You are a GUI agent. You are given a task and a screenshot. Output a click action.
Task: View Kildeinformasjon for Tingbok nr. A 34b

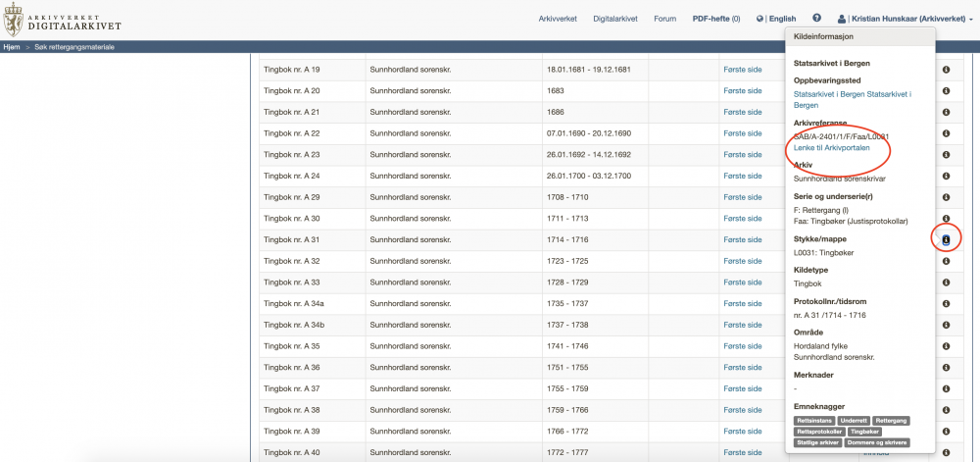click(946, 325)
